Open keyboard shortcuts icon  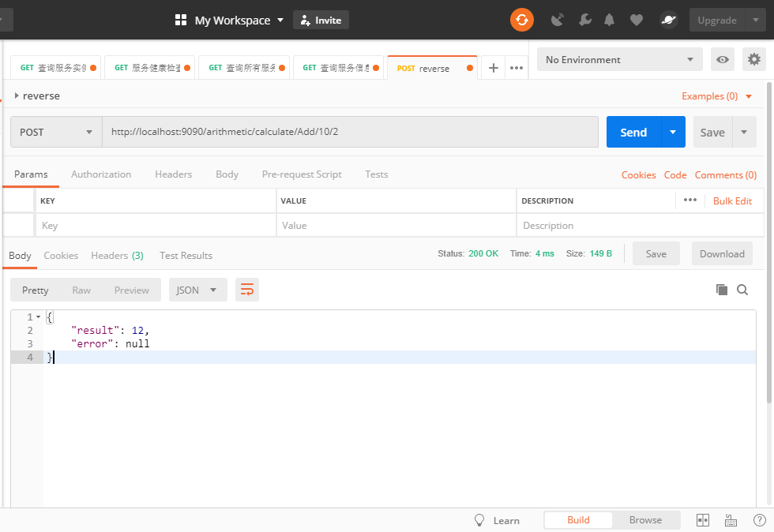[x=731, y=520]
